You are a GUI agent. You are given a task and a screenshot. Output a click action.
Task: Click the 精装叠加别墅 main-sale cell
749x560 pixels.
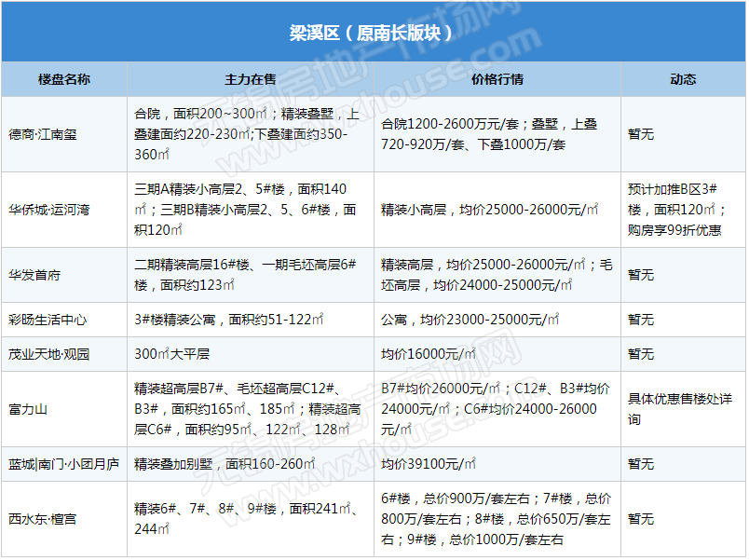point(225,464)
